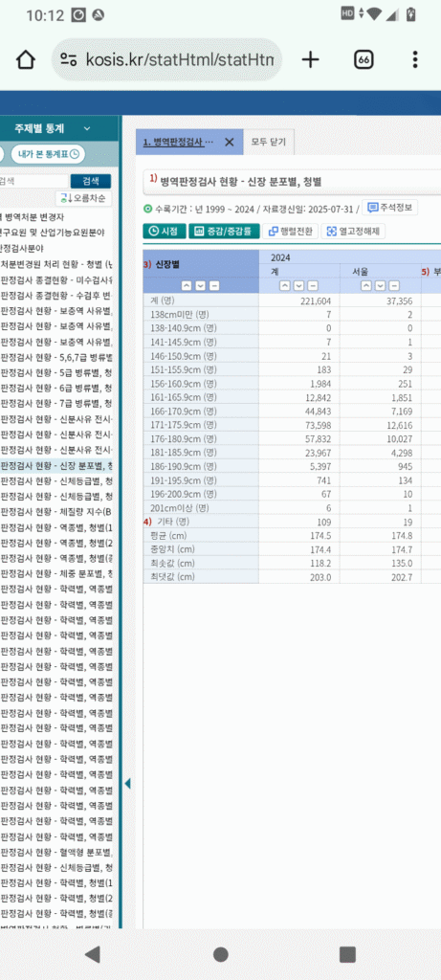
Task: Click the 서울 column header label
Action: (x=361, y=271)
